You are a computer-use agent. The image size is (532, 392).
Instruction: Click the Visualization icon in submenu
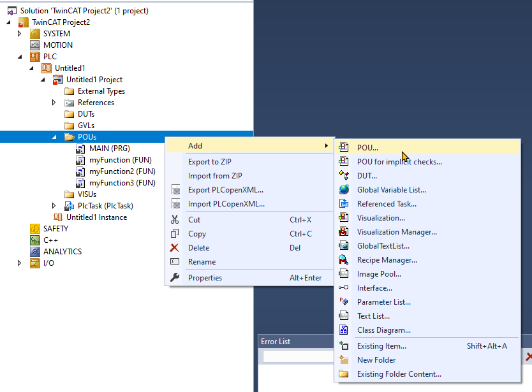343,217
